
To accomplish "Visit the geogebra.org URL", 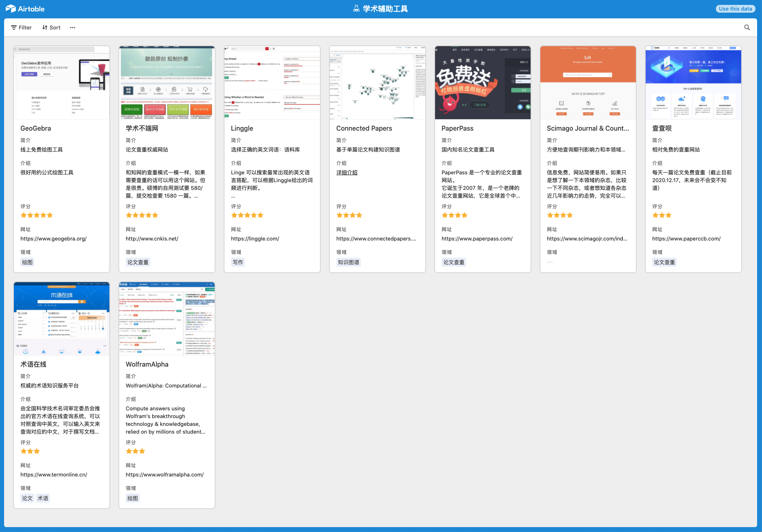I will 53,239.
